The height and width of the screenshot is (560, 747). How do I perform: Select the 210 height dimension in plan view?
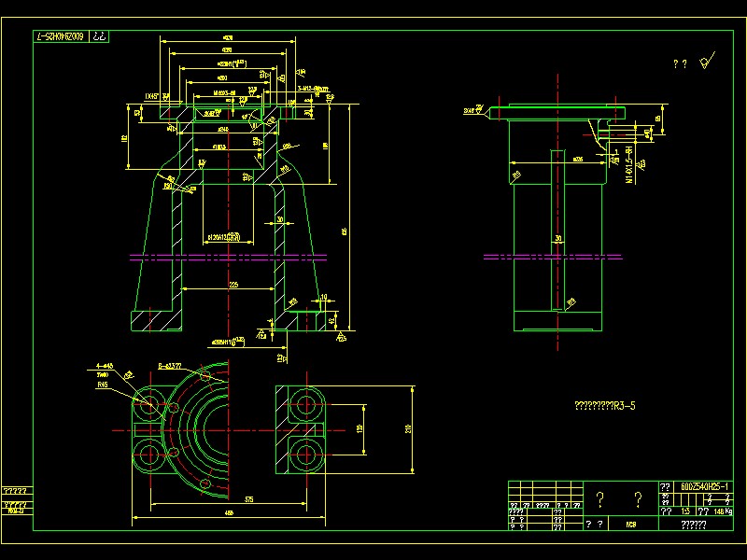(408, 428)
